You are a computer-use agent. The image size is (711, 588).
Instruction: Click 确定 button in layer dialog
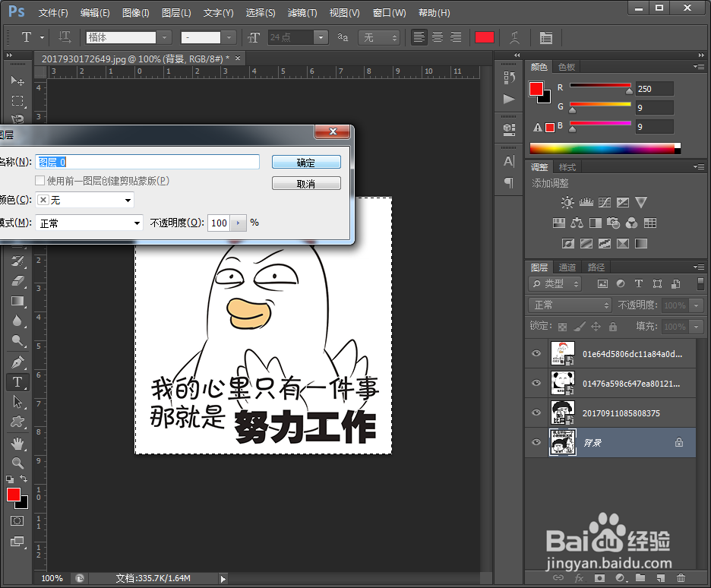(306, 163)
